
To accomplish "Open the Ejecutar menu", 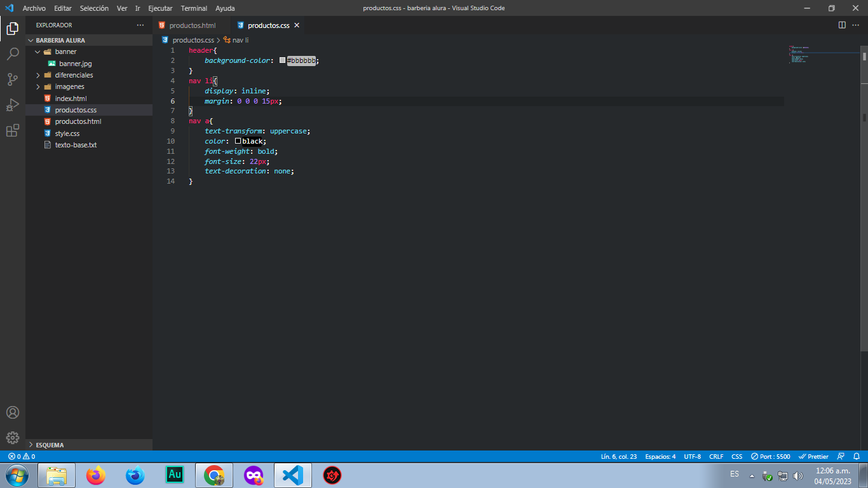I will pyautogui.click(x=160, y=8).
